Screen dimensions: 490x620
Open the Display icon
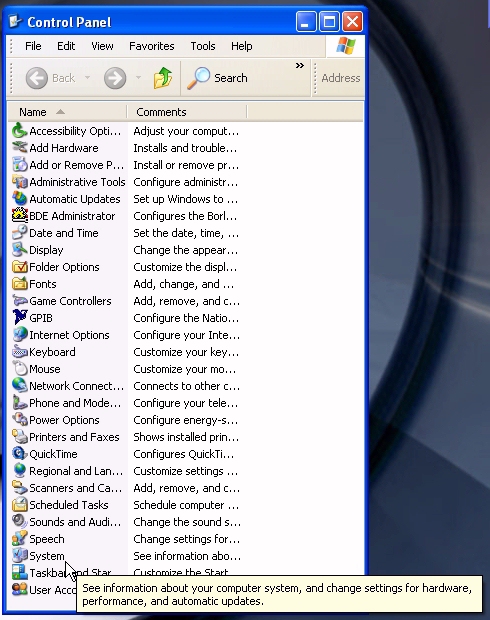click(19, 250)
